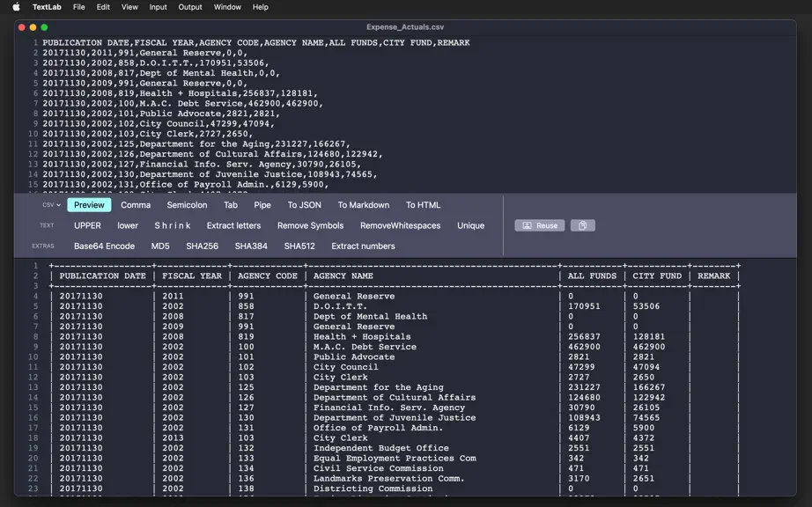Viewport: 812px width, 507px height.
Task: Click the Reuse output button
Action: pyautogui.click(x=540, y=225)
